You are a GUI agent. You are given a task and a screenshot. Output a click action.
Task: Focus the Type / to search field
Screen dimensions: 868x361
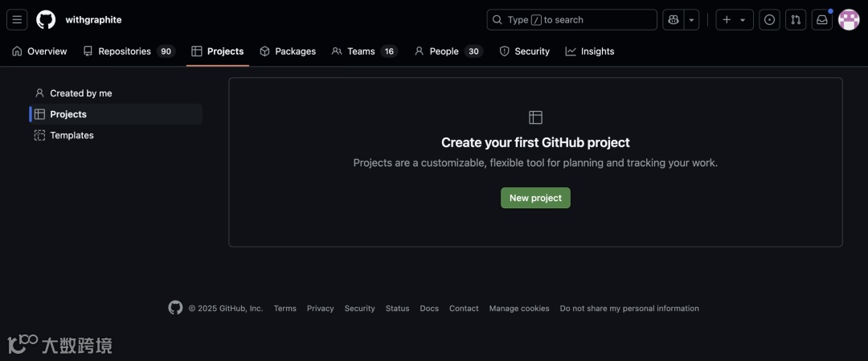pos(572,20)
